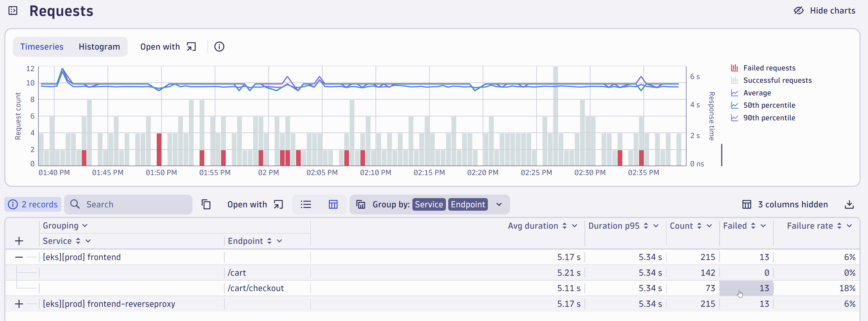Switch to the Histogram tab

pyautogui.click(x=99, y=47)
